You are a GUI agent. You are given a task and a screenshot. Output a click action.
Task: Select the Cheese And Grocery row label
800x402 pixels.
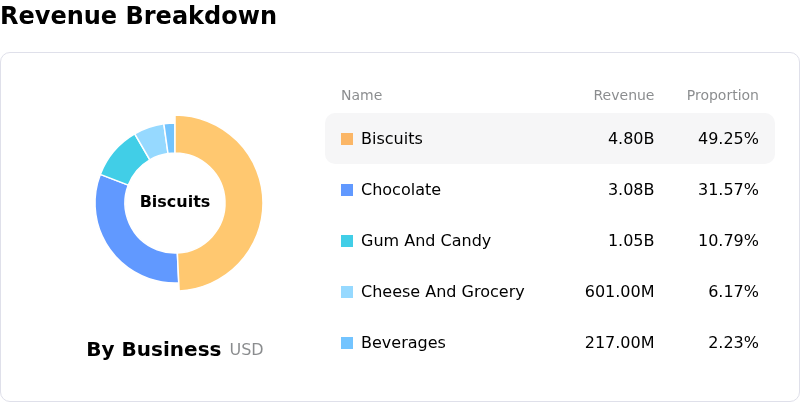pos(442,292)
